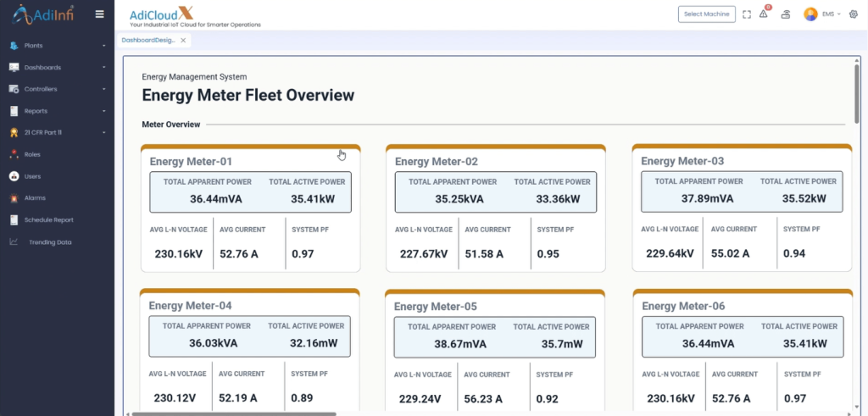Open alarm notifications warning icon
Screen dimensions: 868x416
[x=764, y=14]
